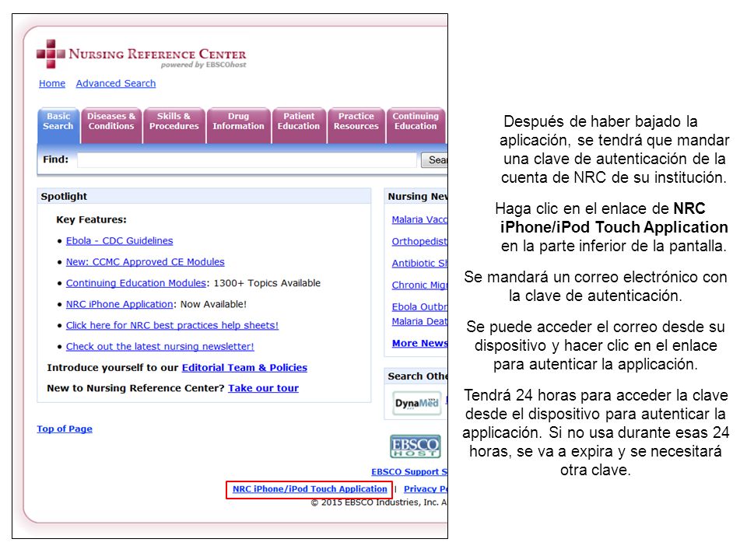Click the 'Now Available!' text
This screenshot has height=560, width=747.
[x=213, y=304]
